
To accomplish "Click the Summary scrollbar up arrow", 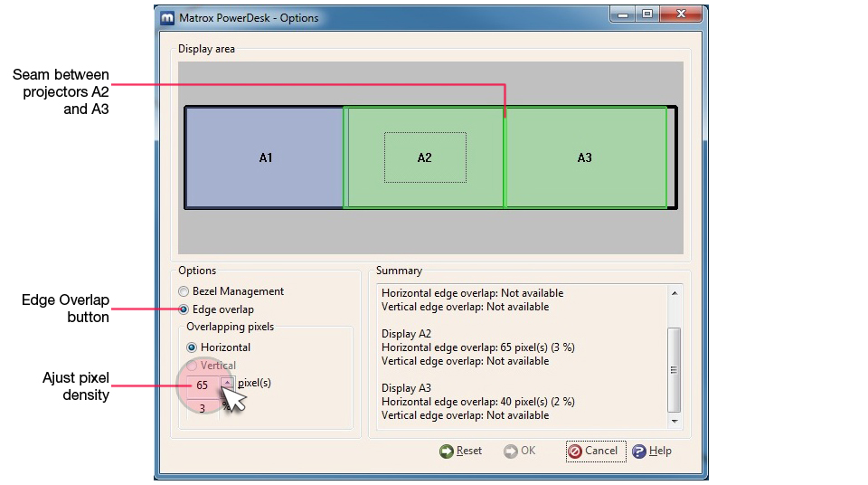I will (x=675, y=293).
